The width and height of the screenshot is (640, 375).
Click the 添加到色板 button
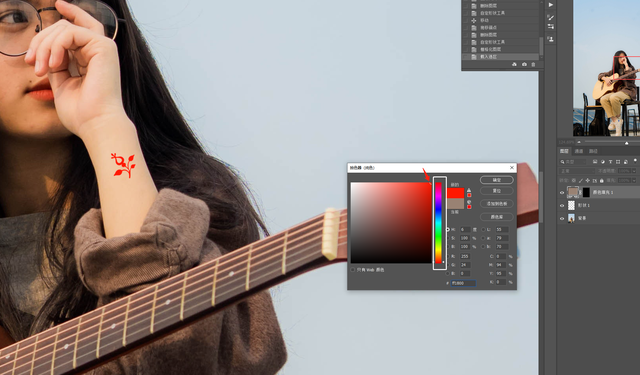pos(497,204)
